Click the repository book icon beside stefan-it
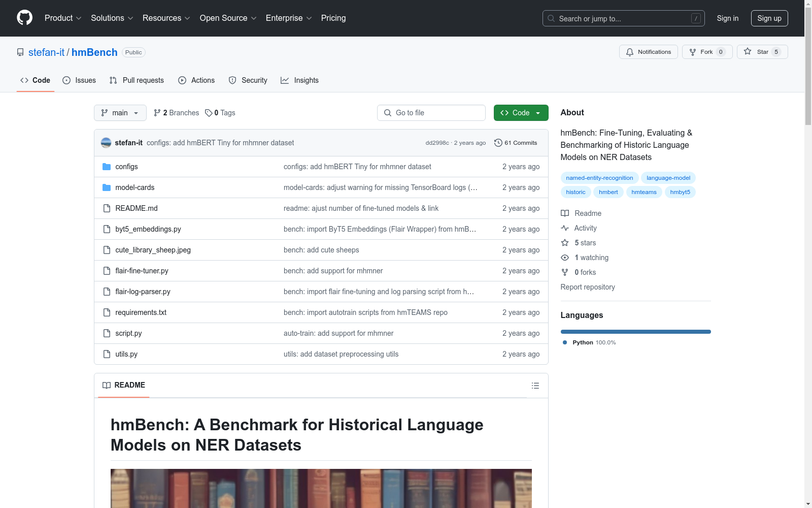The height and width of the screenshot is (508, 812). click(x=20, y=52)
